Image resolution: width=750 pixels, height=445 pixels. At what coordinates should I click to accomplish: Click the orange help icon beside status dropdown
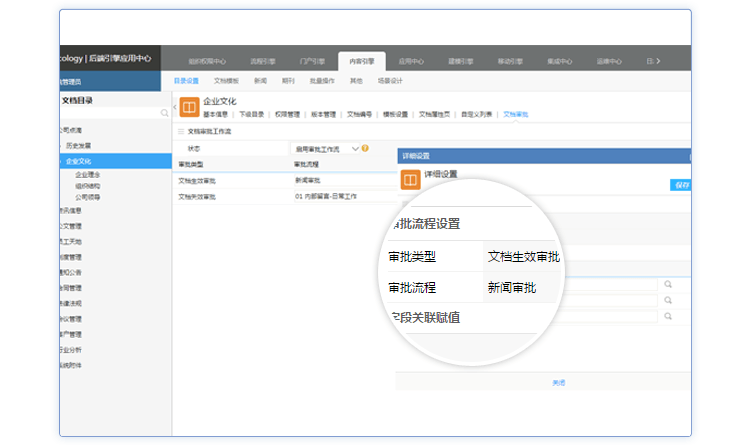point(365,148)
